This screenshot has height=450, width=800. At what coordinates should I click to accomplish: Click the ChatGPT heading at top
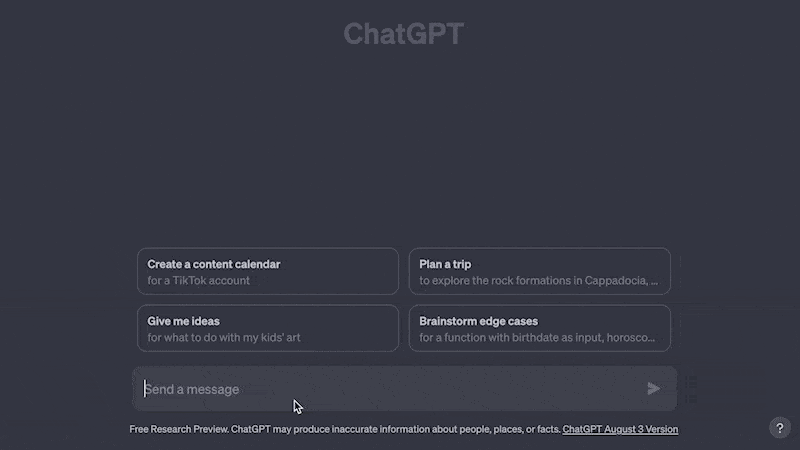tap(403, 34)
